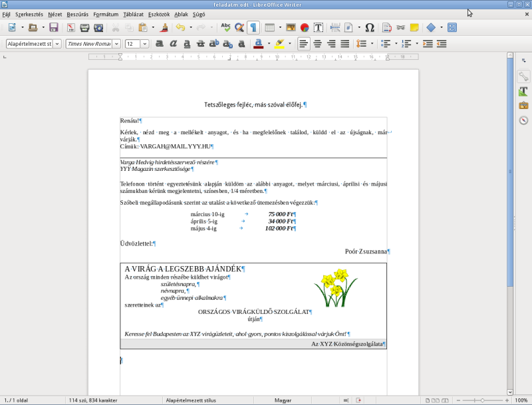The image size is (532, 405).
Task: Apply the yellow highlight color
Action: click(x=279, y=44)
